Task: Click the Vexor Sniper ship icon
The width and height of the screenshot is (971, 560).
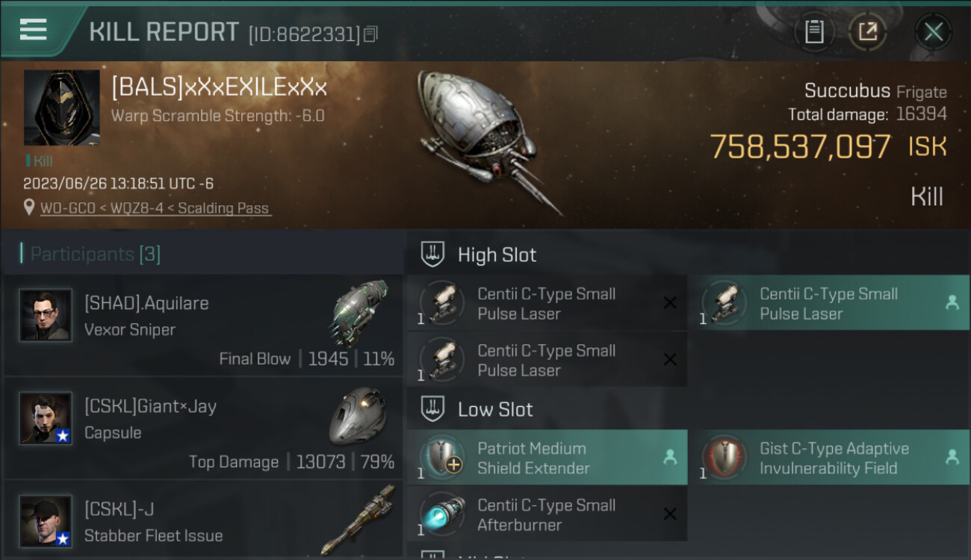Action: coord(360,312)
